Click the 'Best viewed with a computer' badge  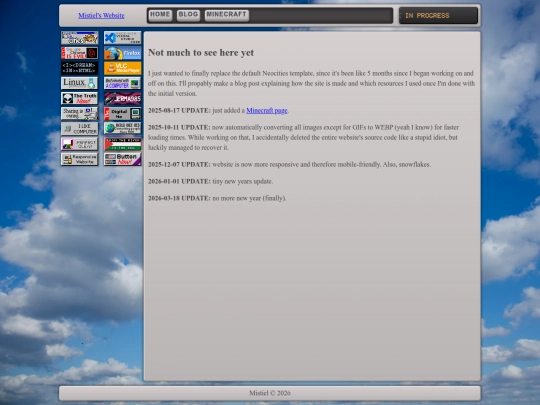[123, 83]
